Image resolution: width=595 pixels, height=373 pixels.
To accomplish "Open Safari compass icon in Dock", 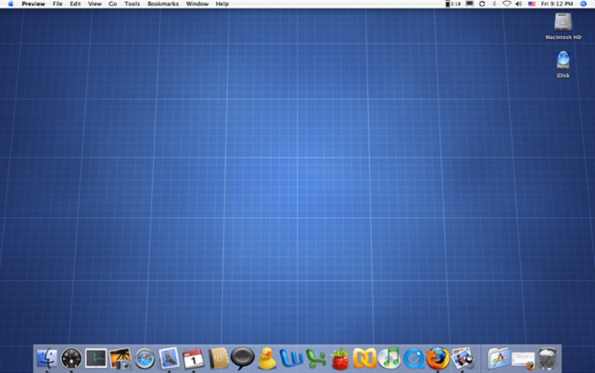I will tap(145, 359).
